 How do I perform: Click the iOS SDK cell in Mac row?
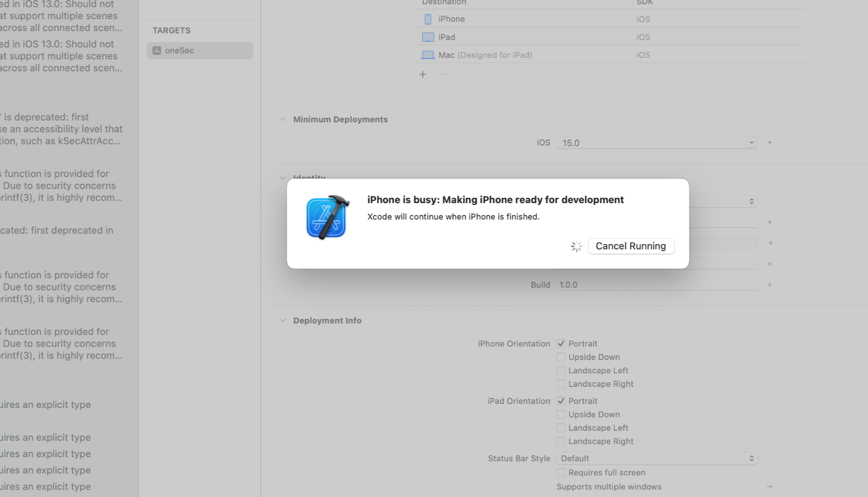pyautogui.click(x=643, y=55)
